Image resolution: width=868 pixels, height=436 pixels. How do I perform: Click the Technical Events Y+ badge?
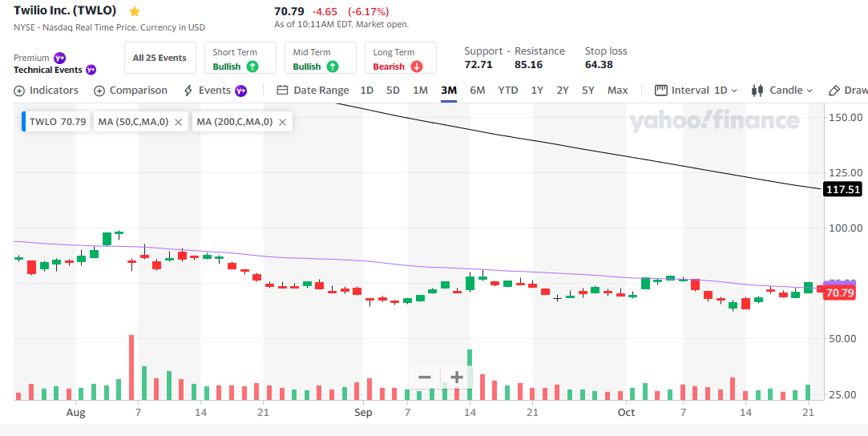91,70
